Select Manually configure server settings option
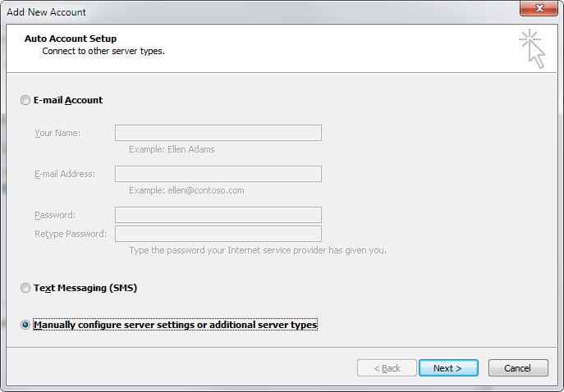Screen dimensions: 564x392 (25, 325)
